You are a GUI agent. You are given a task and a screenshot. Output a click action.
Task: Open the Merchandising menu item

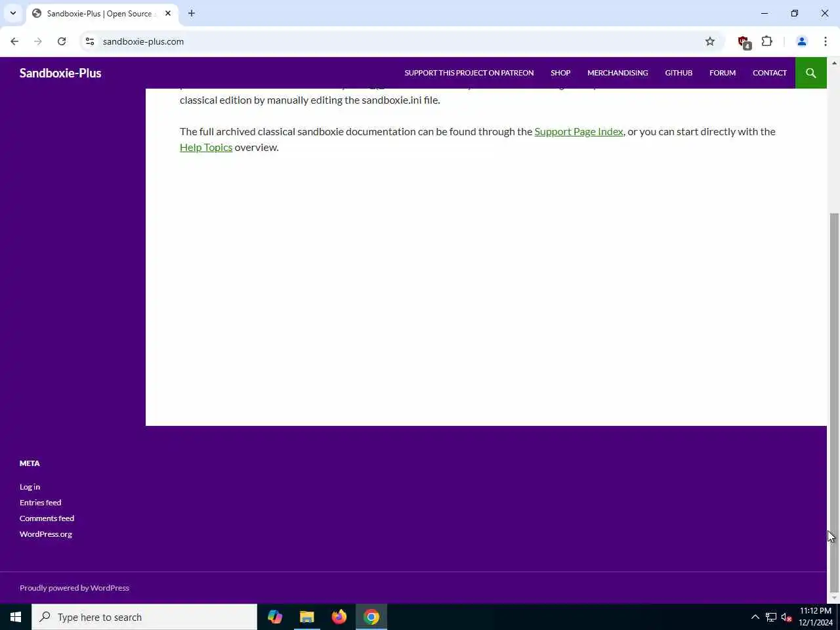(618, 73)
